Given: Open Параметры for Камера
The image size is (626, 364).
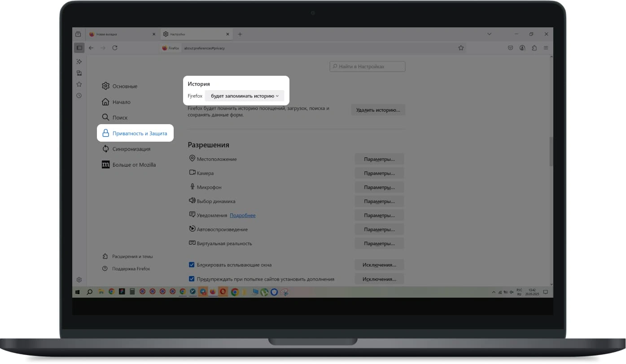Looking at the screenshot, I should [x=379, y=173].
